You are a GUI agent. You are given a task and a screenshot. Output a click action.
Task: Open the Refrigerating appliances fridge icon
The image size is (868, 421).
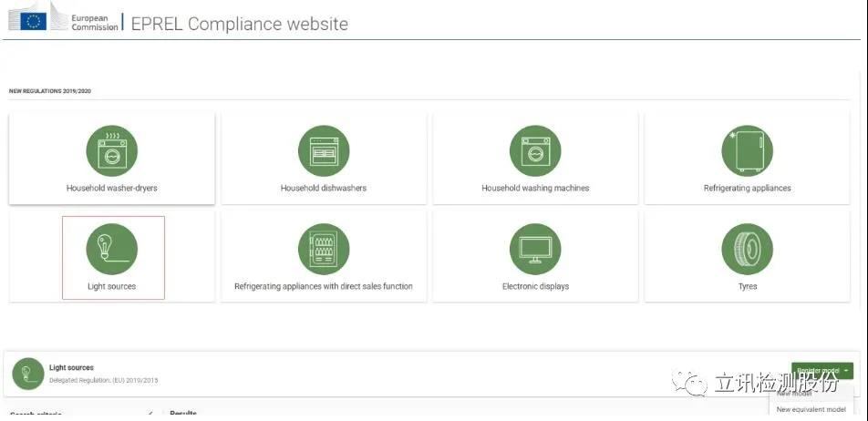[748, 151]
